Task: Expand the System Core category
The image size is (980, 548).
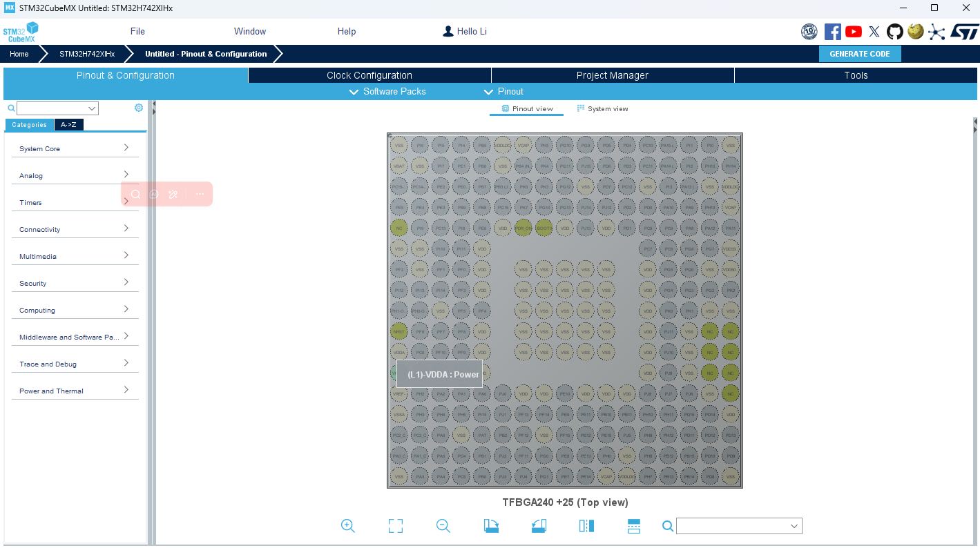Action: tap(75, 148)
